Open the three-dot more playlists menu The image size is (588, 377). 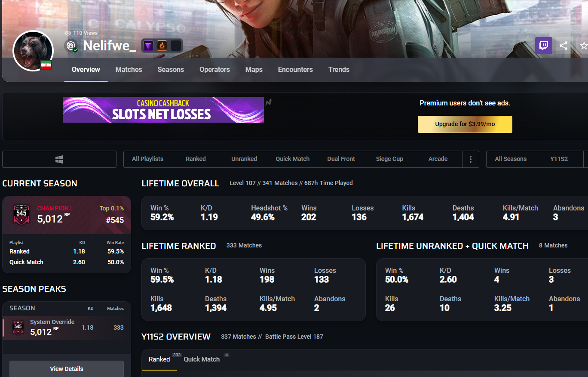(471, 159)
